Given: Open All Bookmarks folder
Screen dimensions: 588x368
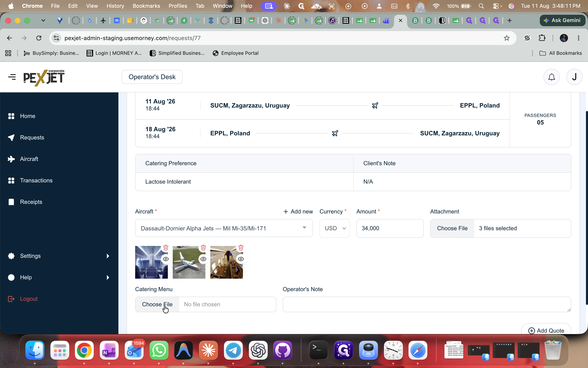Looking at the screenshot, I should coord(560,53).
